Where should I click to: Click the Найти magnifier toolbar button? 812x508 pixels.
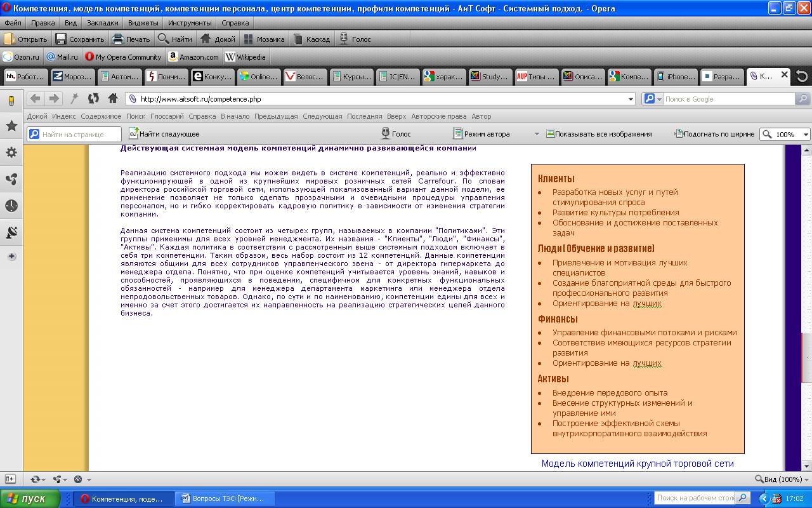tap(175, 39)
